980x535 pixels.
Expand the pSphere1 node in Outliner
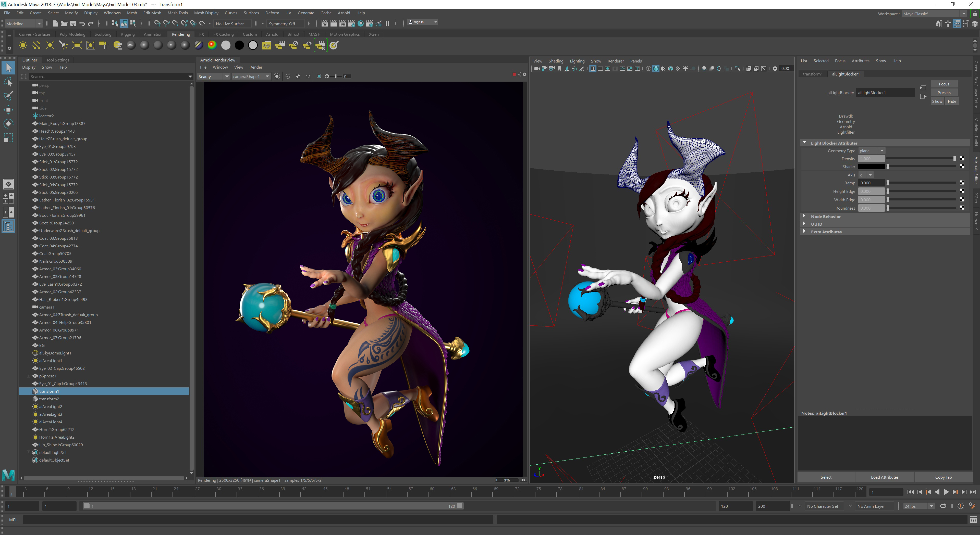pos(29,376)
